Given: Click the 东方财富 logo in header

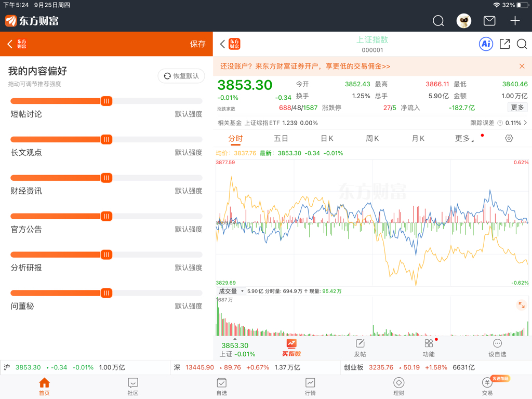Looking at the screenshot, I should (x=32, y=21).
